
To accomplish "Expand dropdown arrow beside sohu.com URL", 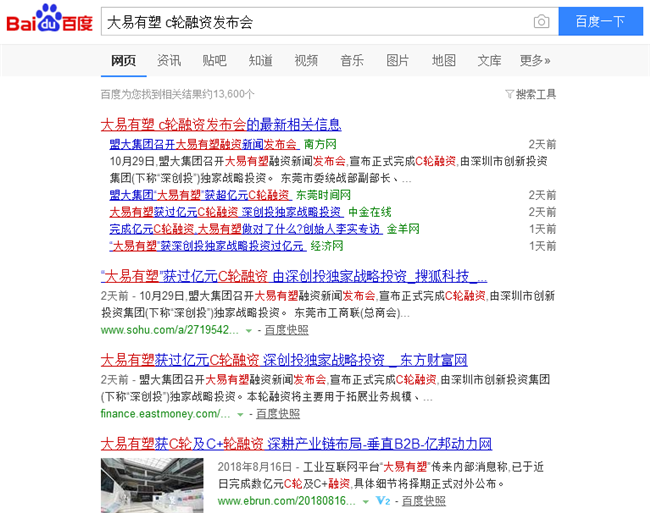I will click(x=249, y=330).
